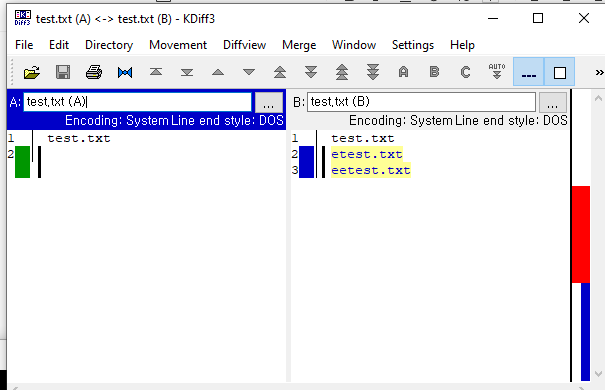The height and width of the screenshot is (390, 605).
Task: Go to next unsolved conflict triple-down arrow
Action: pos(373,72)
